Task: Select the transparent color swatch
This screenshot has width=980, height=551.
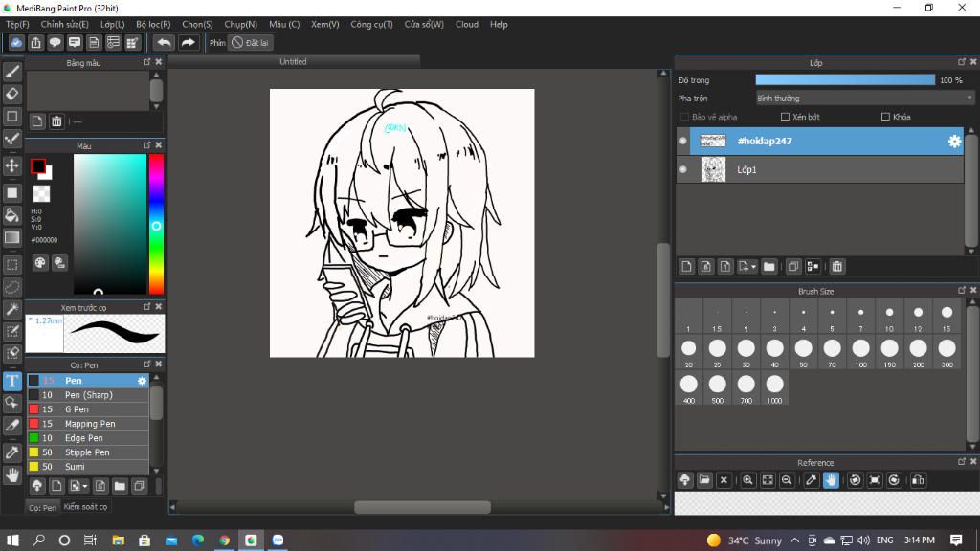Action: 41,193
